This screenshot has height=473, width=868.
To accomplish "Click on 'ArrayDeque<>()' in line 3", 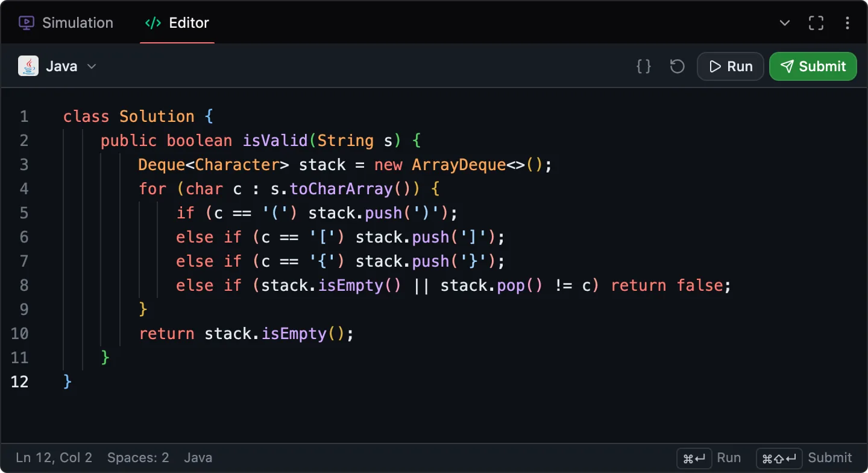I will pos(477,165).
